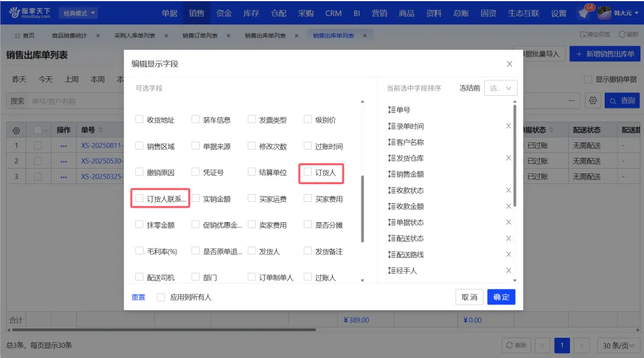Click the filter settings gear beside 查询
Viewport: 644px width, 358px height.
coord(593,101)
